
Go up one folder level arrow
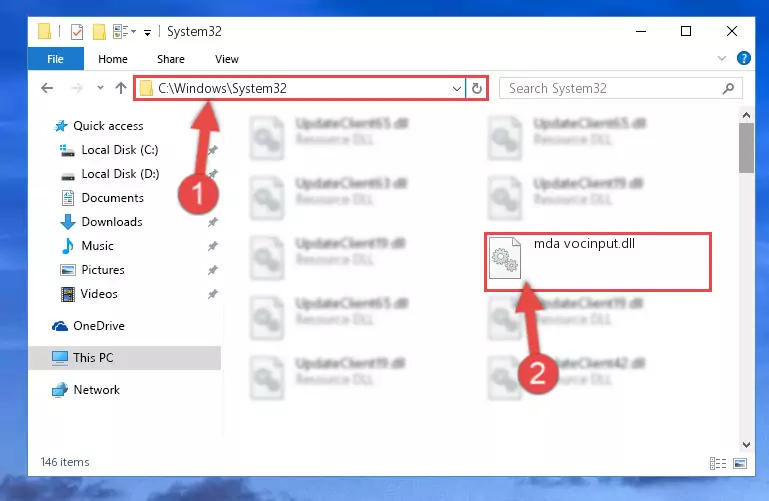tap(121, 88)
